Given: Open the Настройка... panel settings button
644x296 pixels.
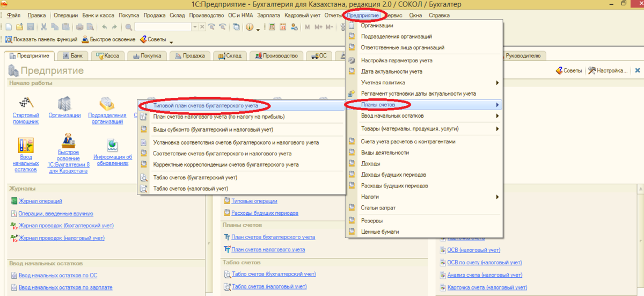Looking at the screenshot, I should (608, 70).
